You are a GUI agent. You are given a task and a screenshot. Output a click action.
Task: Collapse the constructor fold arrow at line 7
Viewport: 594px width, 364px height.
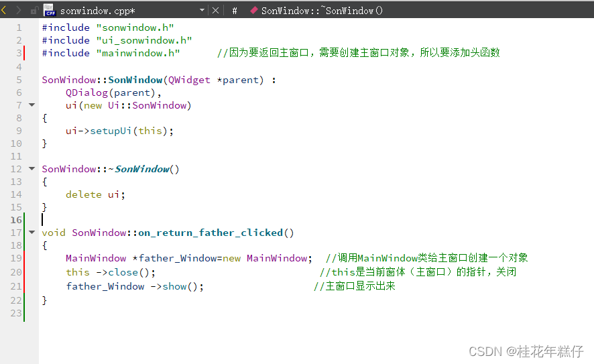click(32, 105)
